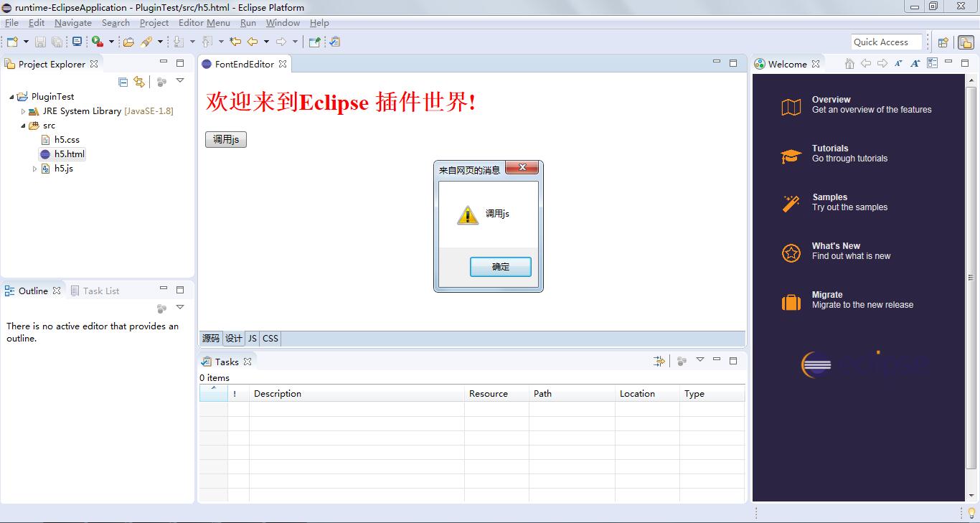Switch to the CSS editor tab
The image size is (980, 523).
(270, 339)
